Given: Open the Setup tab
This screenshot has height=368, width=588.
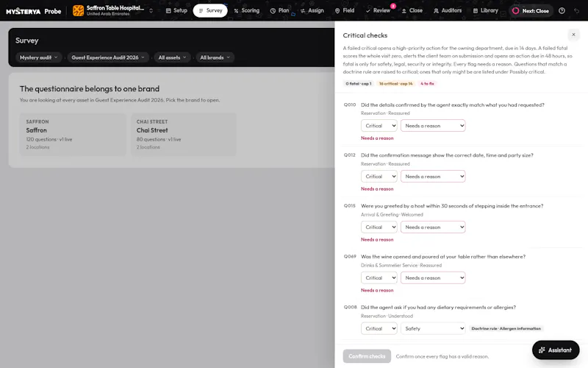Looking at the screenshot, I should [176, 10].
